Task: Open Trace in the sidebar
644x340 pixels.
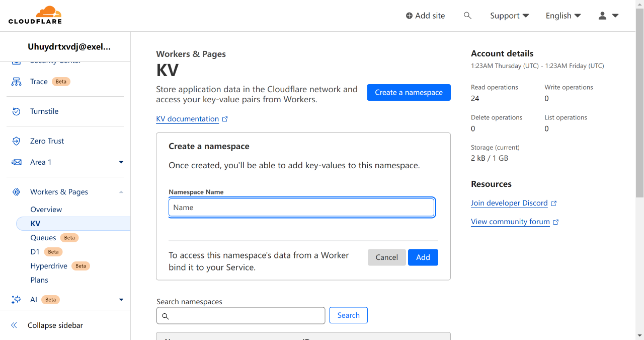Action: [x=39, y=82]
